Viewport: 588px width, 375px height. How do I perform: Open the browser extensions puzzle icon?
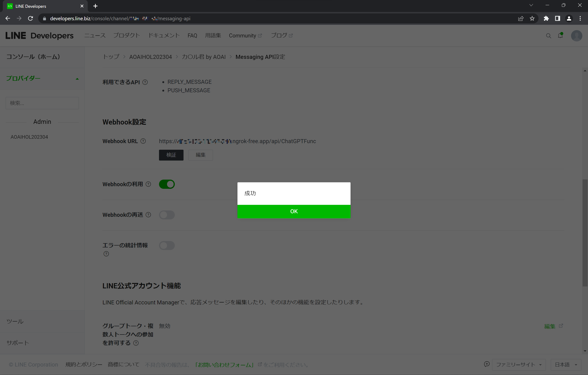546,19
